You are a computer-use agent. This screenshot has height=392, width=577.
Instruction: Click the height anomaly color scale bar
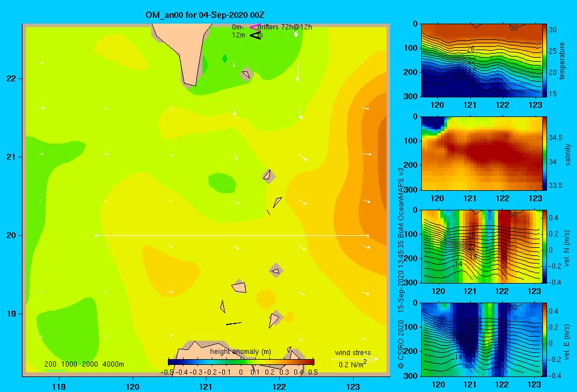point(241,362)
